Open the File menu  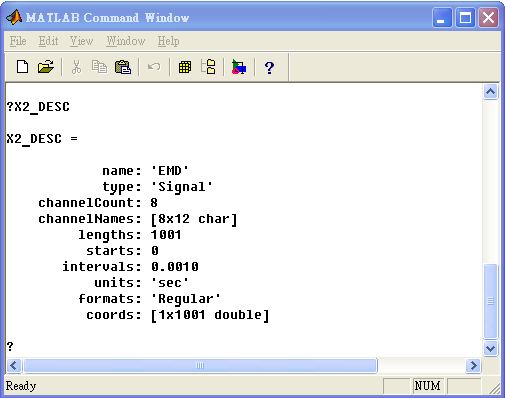tap(18, 41)
